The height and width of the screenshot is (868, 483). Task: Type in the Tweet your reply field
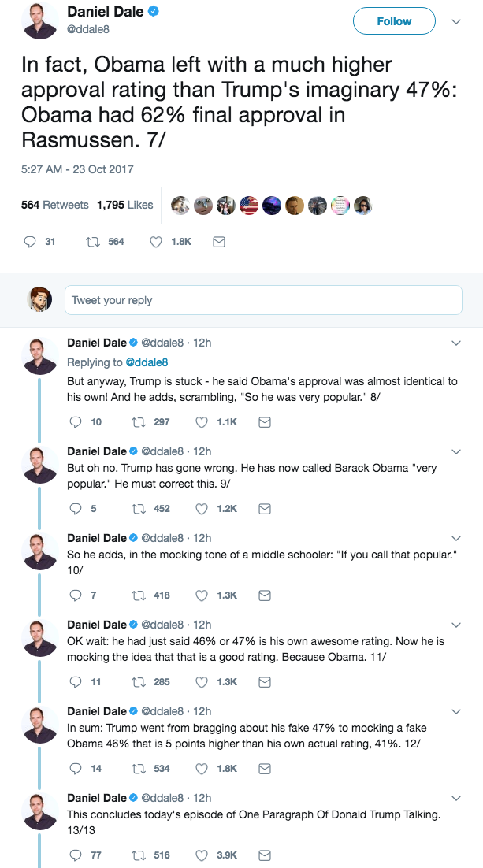coord(262,300)
